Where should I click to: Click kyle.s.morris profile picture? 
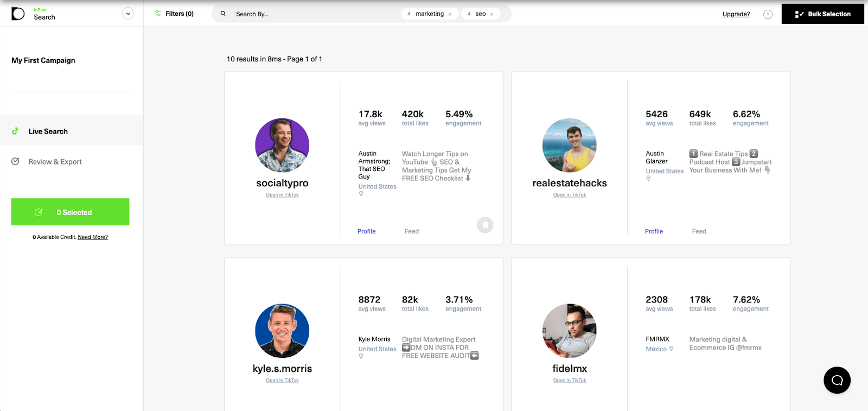click(x=282, y=331)
